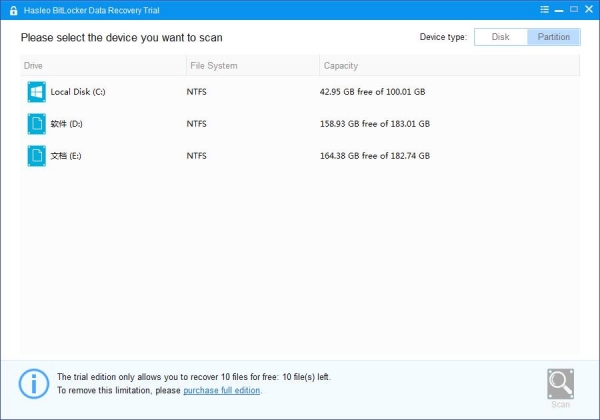600x420 pixels.
Task: Open the purchase full edition link
Action: coord(222,391)
